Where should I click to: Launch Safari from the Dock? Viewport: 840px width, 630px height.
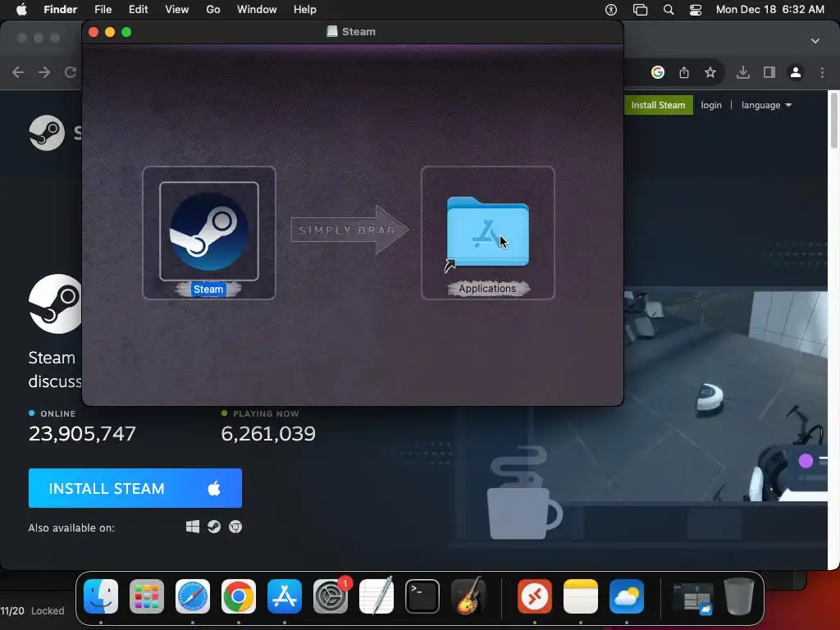point(193,596)
